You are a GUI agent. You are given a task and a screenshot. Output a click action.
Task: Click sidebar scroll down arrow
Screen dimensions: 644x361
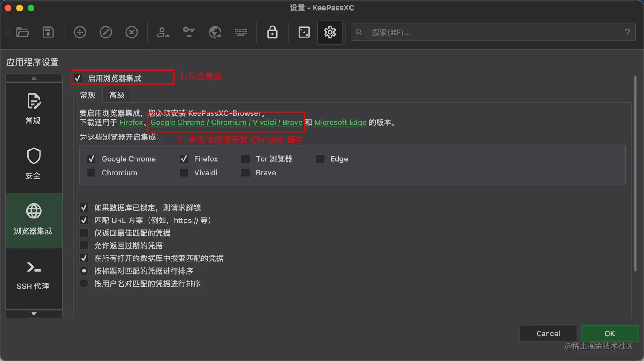click(x=34, y=314)
